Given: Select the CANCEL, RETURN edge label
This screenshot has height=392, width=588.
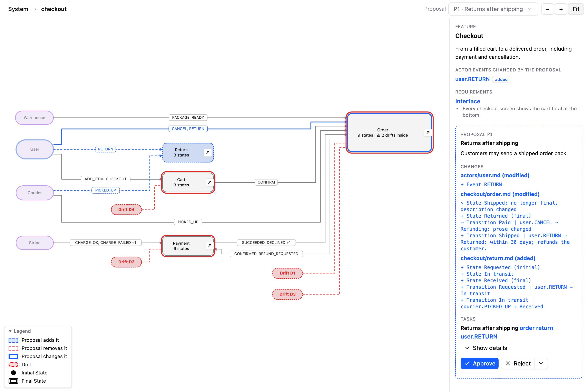Looking at the screenshot, I should (x=188, y=129).
